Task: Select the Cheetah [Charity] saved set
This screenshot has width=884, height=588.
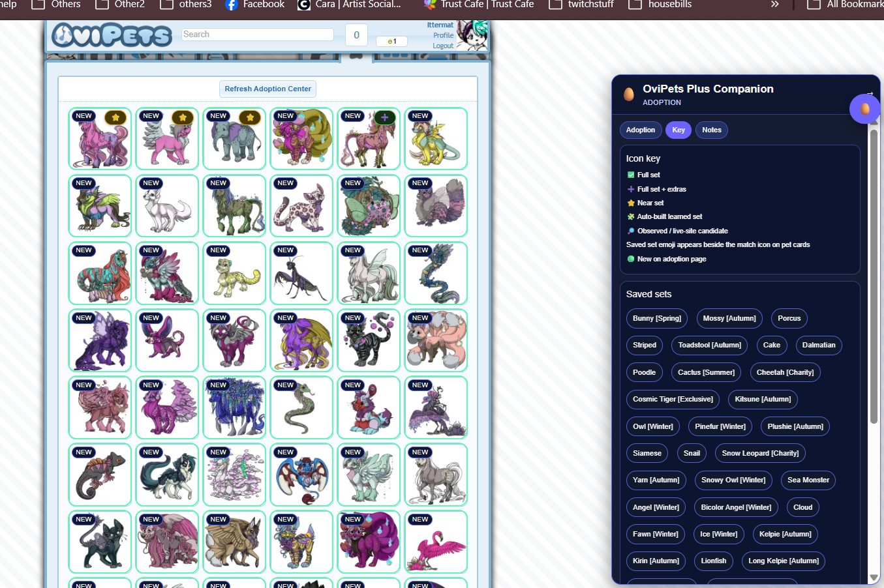Action: click(785, 372)
